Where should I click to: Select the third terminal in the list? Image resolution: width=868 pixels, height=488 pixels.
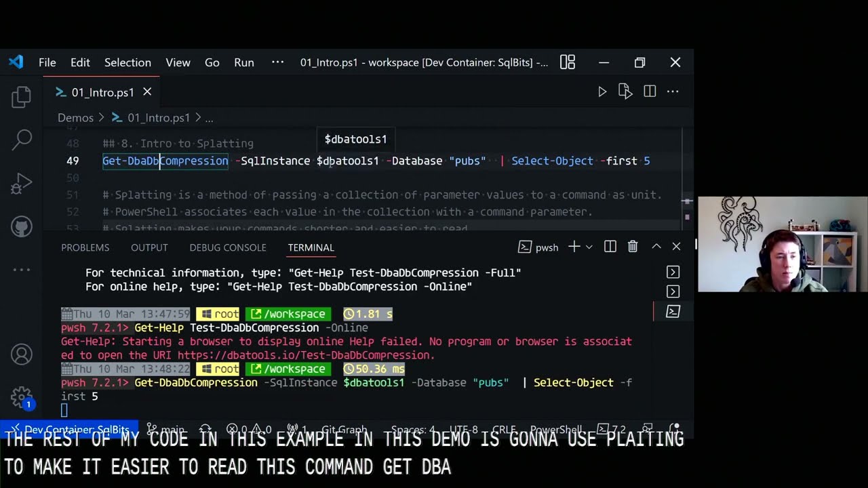pyautogui.click(x=673, y=312)
